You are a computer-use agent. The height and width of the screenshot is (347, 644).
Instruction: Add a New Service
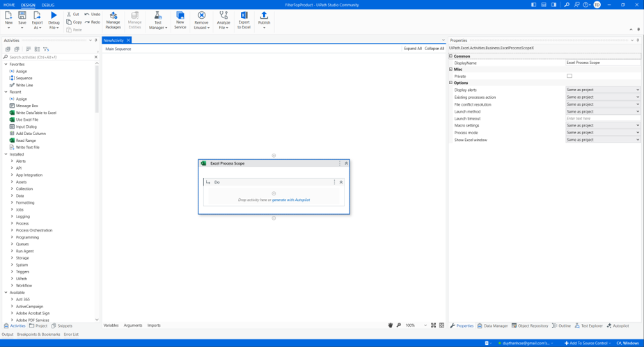point(180,20)
